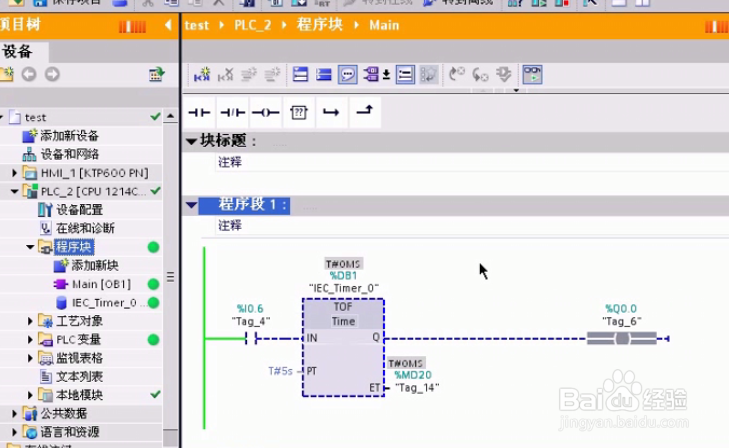Click the update inconsistent block calls icon
The image size is (729, 448).
504,74
